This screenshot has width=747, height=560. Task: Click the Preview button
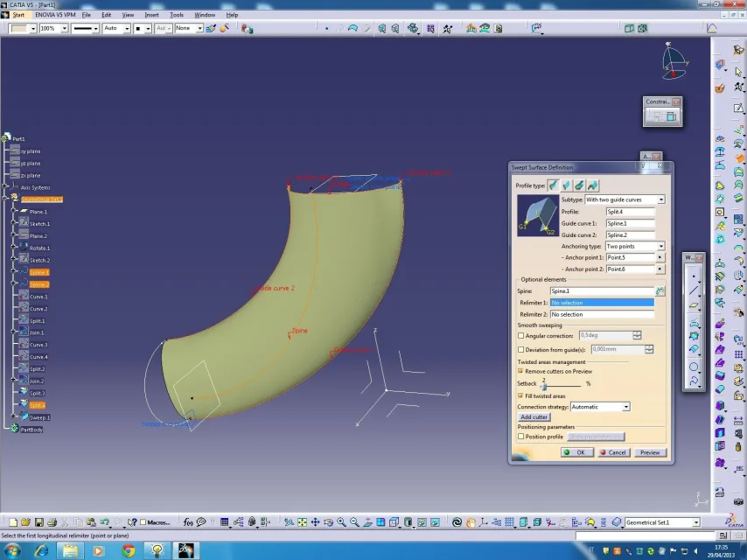pos(650,452)
